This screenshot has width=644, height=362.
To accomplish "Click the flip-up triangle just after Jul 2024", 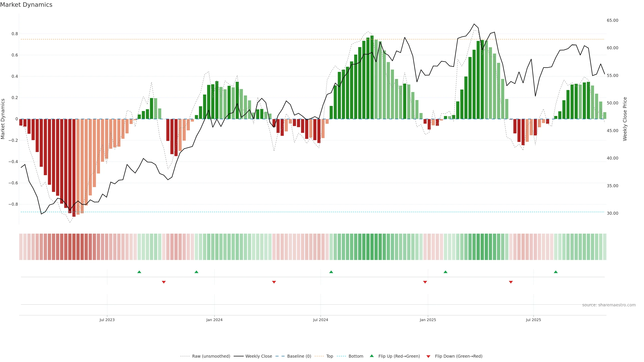I will (x=331, y=272).
